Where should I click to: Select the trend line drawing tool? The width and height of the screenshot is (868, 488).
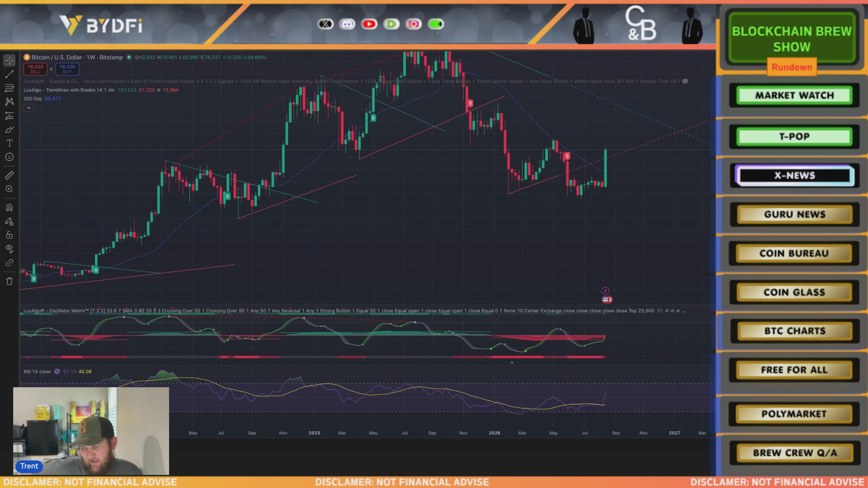pyautogui.click(x=9, y=74)
